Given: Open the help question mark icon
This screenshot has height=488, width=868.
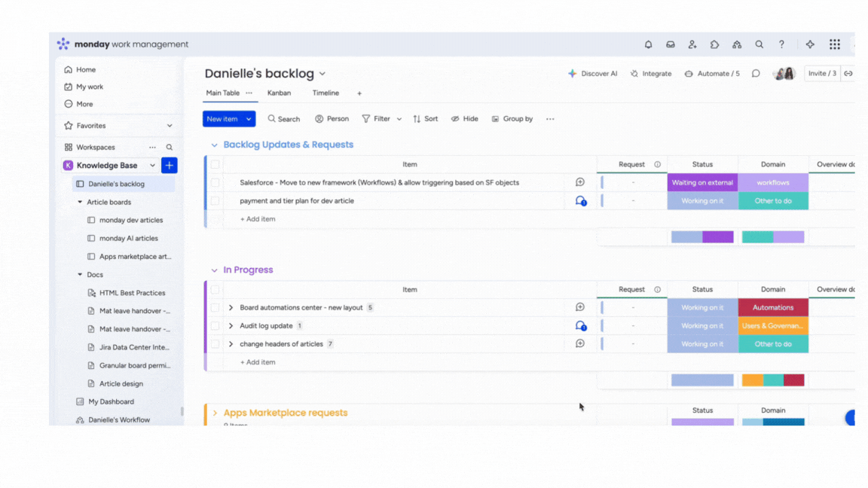Looking at the screenshot, I should click(781, 44).
